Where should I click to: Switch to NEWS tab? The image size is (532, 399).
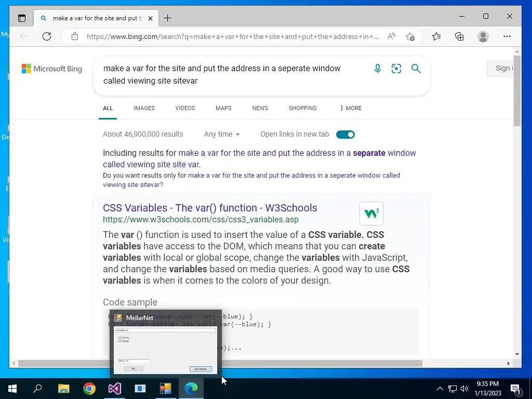[260, 108]
